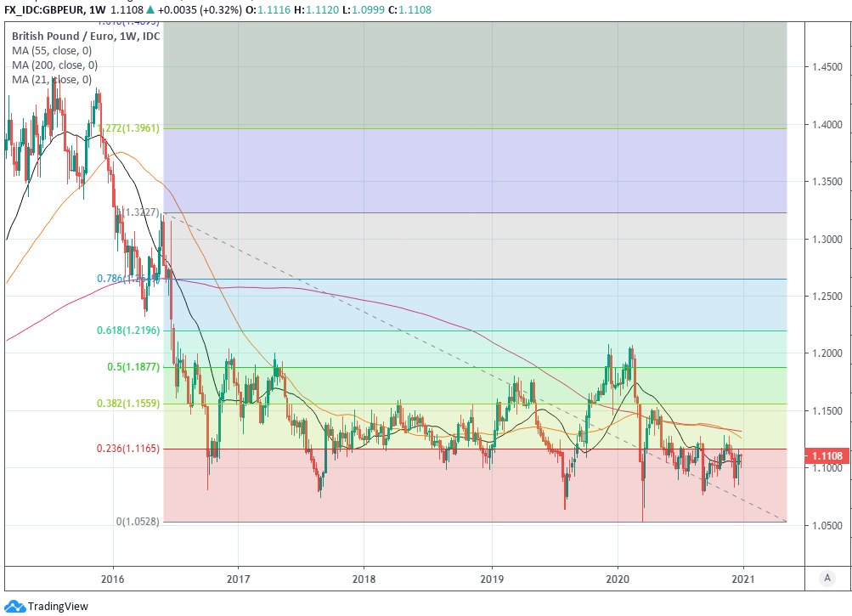
Task: Click the TradingView text link
Action: coord(59,606)
